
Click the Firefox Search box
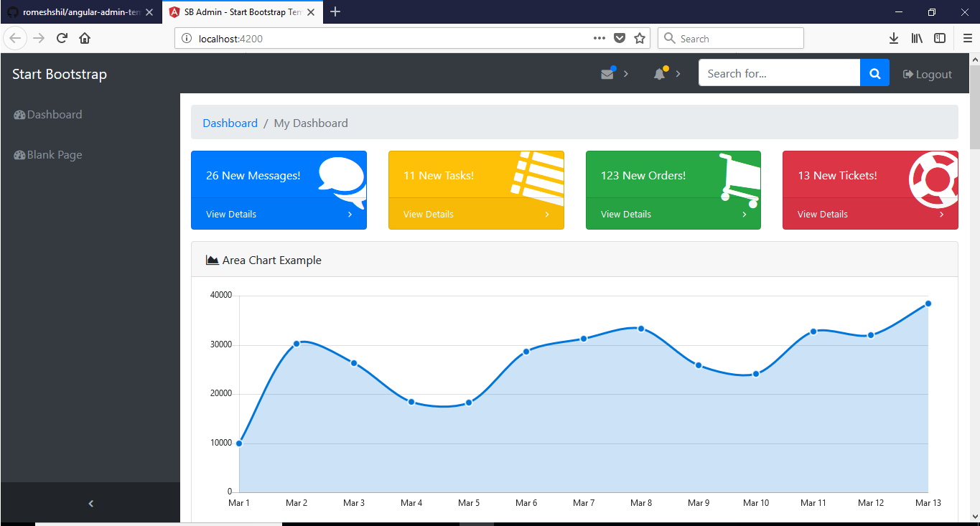731,39
